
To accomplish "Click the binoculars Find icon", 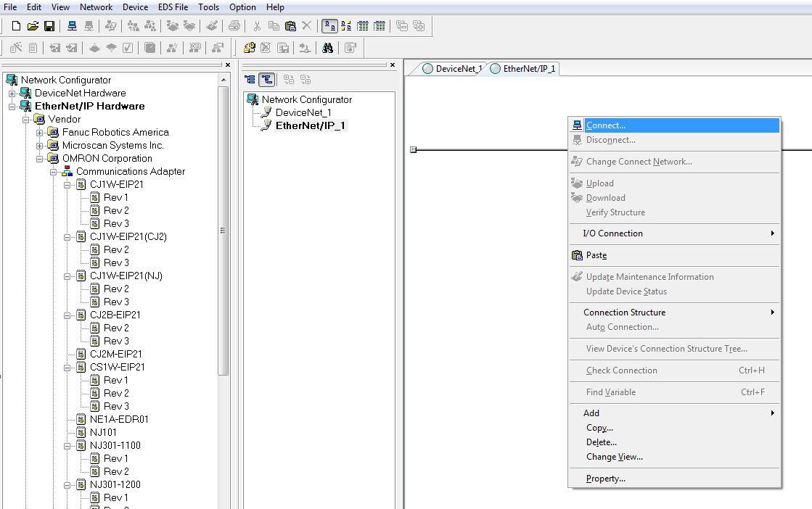I will click(x=327, y=48).
